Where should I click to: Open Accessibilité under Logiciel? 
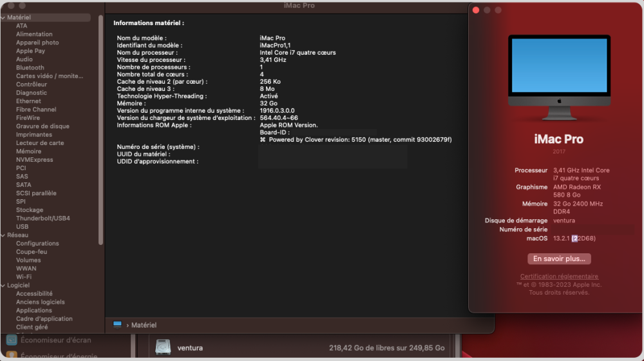tap(34, 293)
